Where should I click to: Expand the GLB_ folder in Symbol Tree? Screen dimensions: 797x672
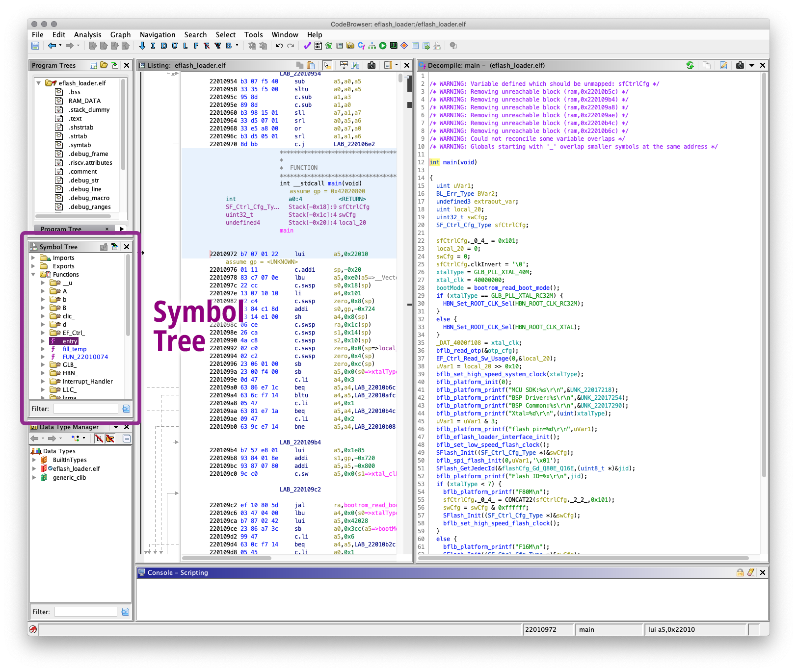[43, 365]
